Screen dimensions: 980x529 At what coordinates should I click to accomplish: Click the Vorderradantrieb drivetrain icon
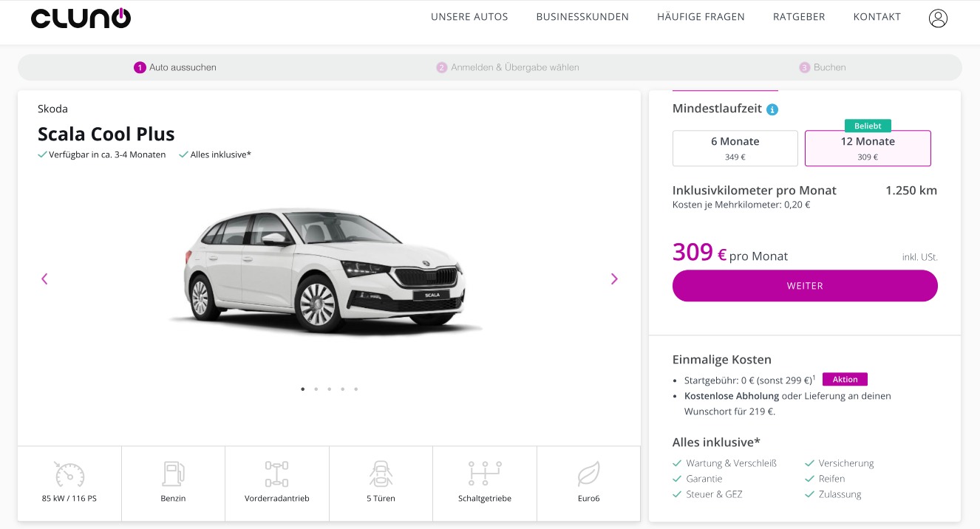277,474
